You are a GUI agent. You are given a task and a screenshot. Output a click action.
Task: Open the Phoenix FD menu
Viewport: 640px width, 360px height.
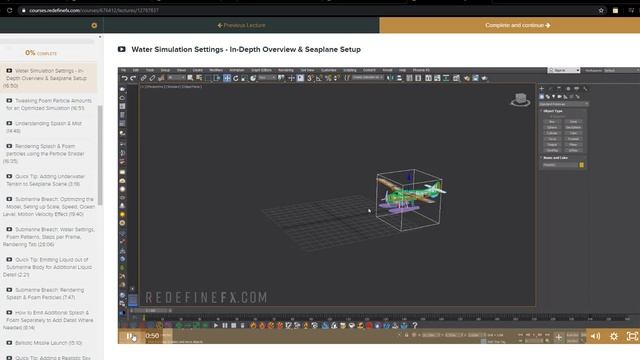[421, 70]
